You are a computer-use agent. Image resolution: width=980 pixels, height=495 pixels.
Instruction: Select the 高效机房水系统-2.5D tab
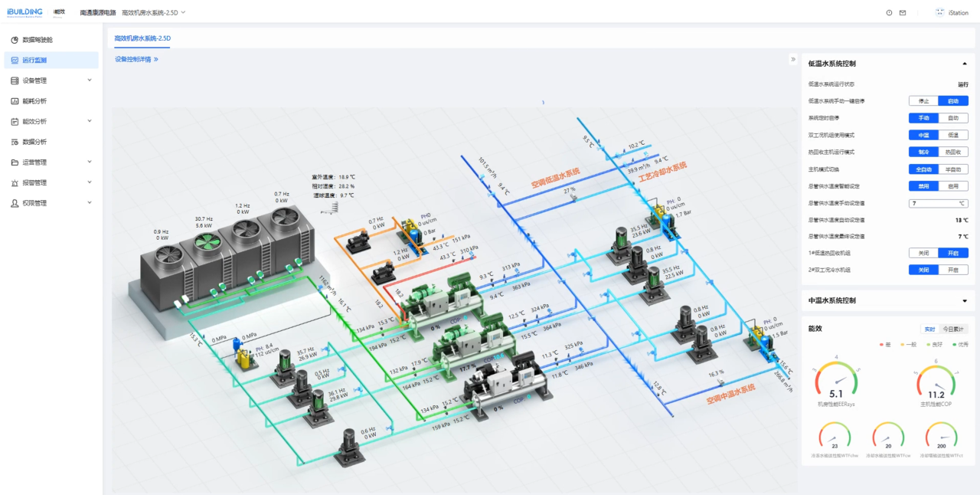click(x=142, y=38)
